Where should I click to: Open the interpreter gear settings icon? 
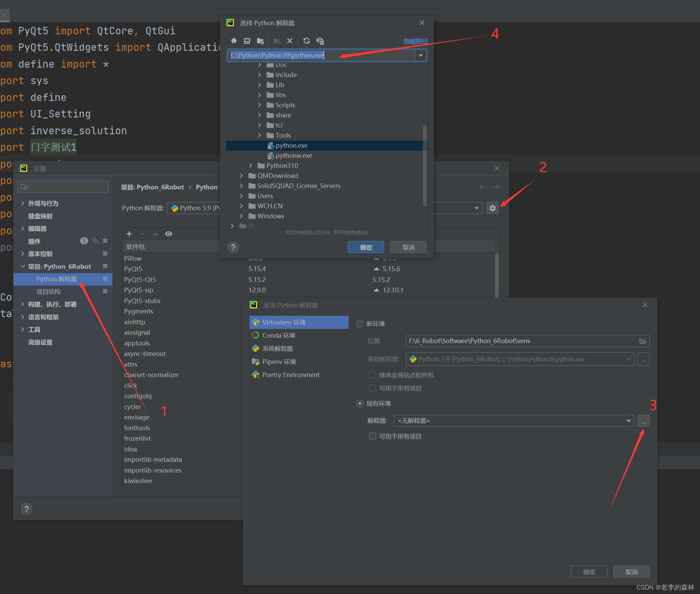[x=492, y=208]
